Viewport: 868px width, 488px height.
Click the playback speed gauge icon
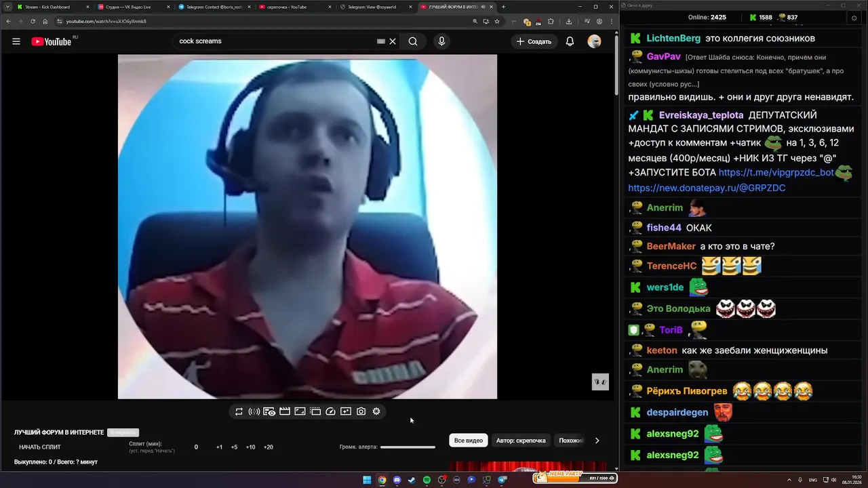331,411
